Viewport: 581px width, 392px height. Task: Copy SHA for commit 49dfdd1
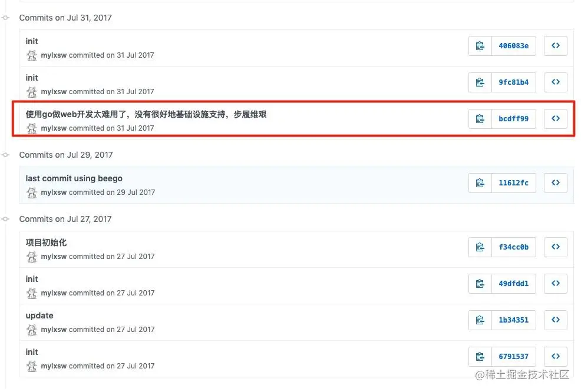pyautogui.click(x=480, y=284)
